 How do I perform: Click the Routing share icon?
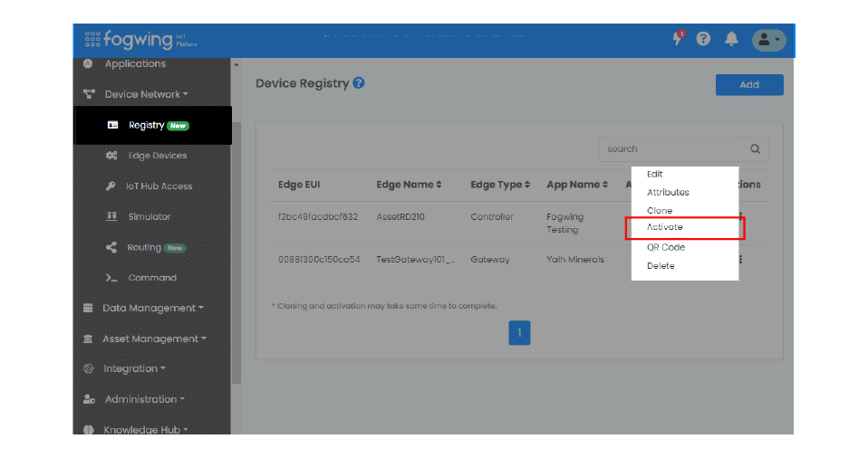(x=111, y=247)
